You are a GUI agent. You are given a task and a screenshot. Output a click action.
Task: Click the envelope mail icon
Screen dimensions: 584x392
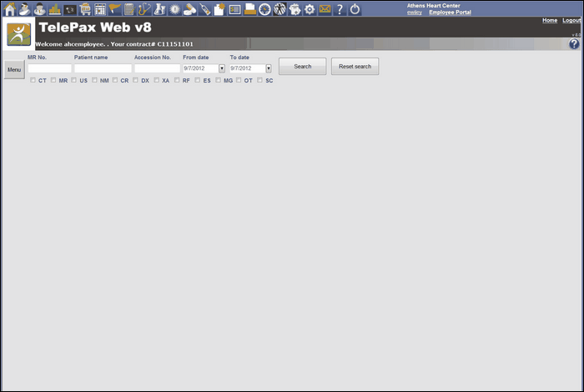click(x=325, y=9)
